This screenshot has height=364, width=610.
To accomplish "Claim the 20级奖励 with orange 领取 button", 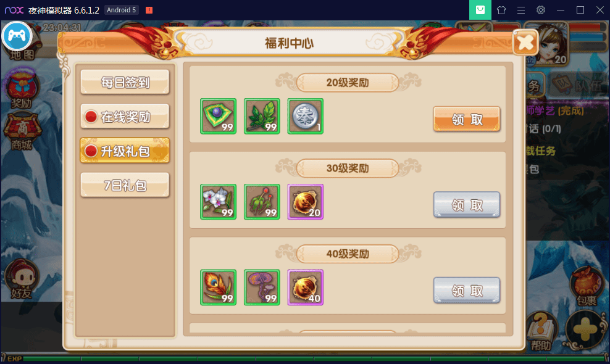I will pos(467,119).
